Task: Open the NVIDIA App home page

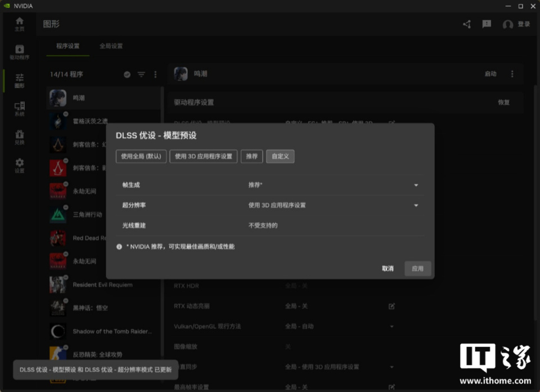Action: pos(19,24)
